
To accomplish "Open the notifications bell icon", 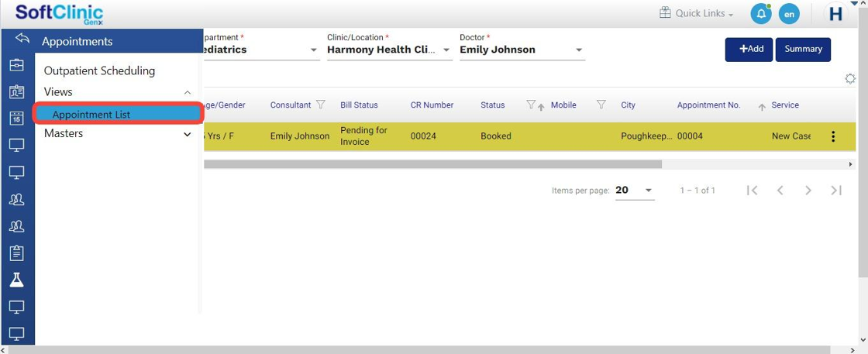I will (760, 14).
